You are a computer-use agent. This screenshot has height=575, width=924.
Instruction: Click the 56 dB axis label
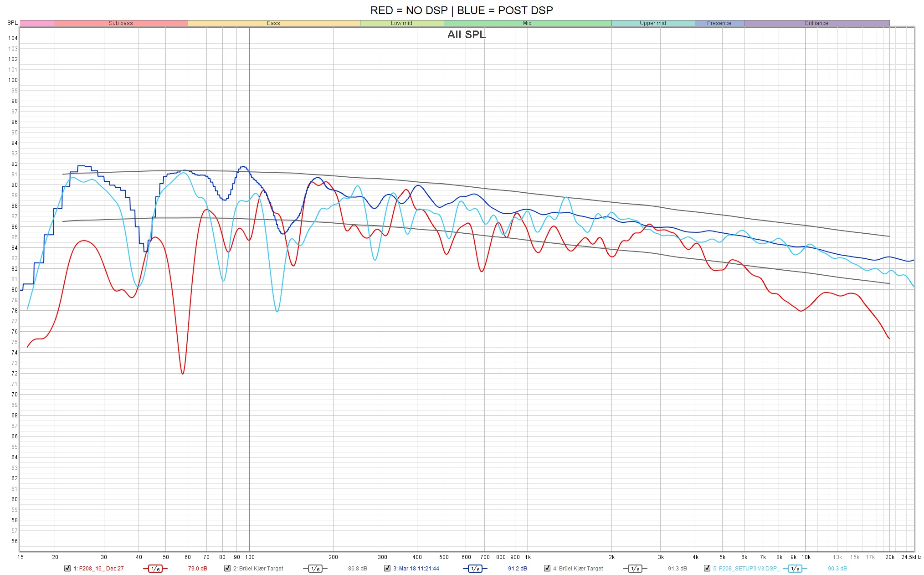click(x=15, y=541)
